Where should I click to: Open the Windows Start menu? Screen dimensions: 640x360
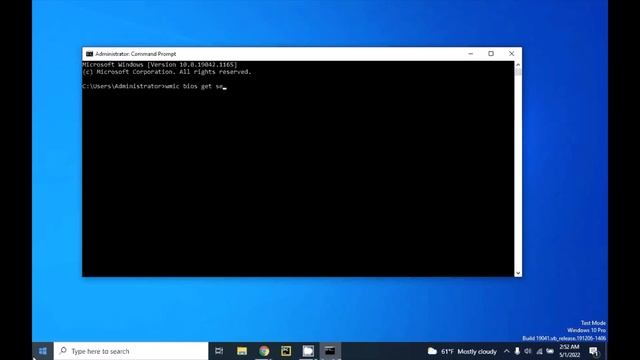click(42, 351)
